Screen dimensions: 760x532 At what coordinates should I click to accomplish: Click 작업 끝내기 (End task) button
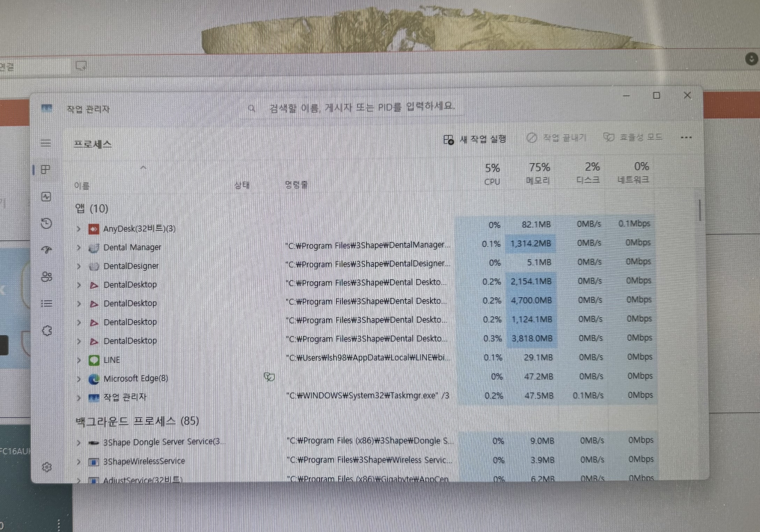click(x=557, y=137)
